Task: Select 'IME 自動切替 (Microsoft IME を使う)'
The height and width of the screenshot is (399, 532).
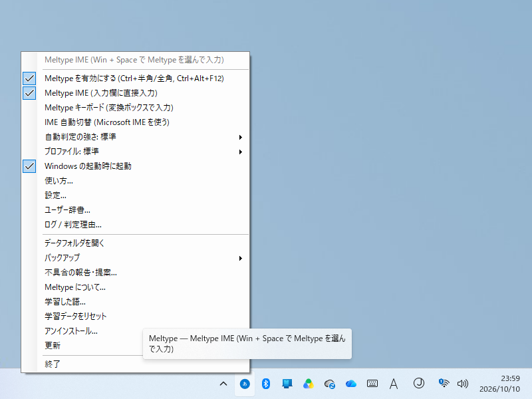Action: 136,122
